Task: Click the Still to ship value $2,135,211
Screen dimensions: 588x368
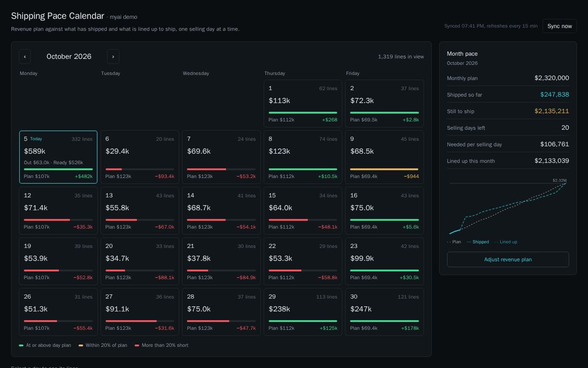Action: (x=552, y=111)
